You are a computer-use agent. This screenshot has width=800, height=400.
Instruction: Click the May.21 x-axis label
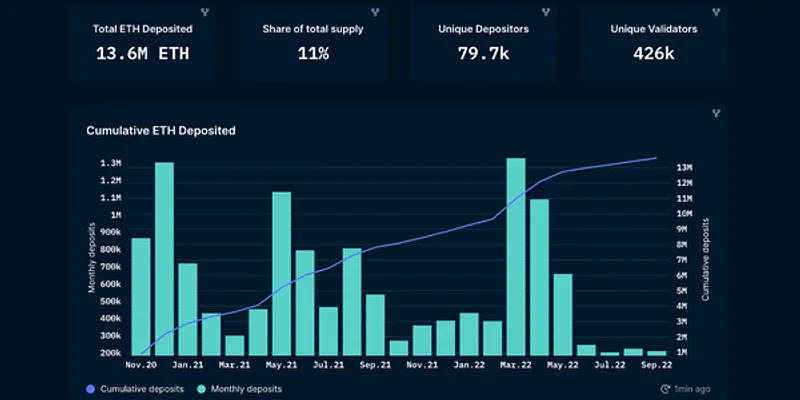(x=282, y=365)
